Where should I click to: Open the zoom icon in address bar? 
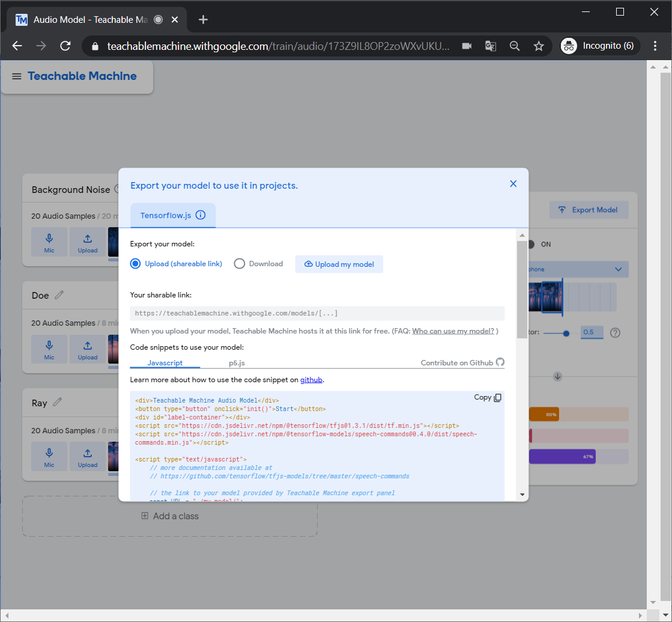click(x=515, y=46)
